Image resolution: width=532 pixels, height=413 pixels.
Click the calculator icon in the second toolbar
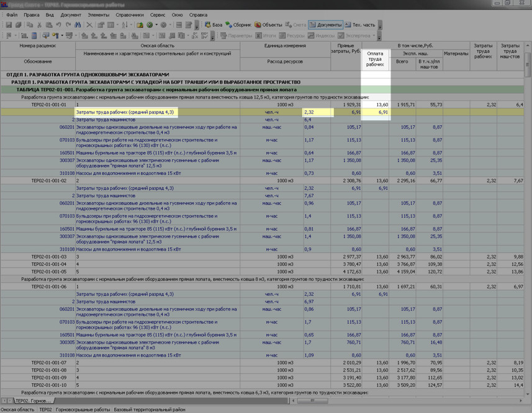[x=35, y=36]
